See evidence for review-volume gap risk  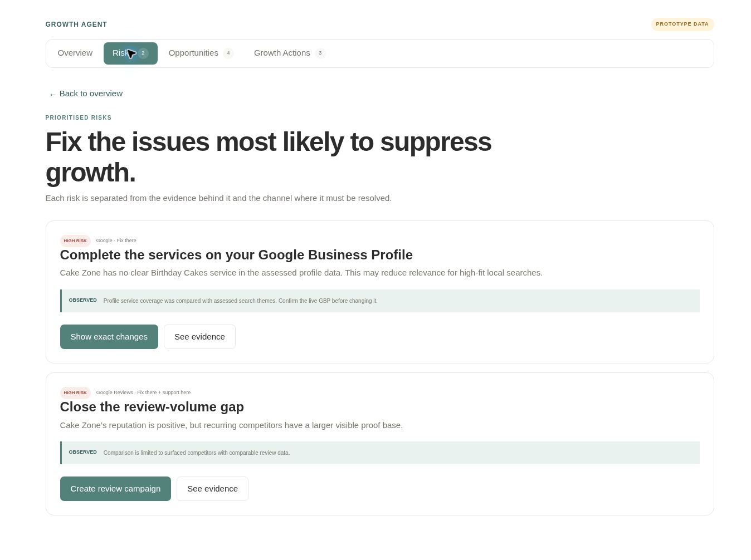coord(212,489)
